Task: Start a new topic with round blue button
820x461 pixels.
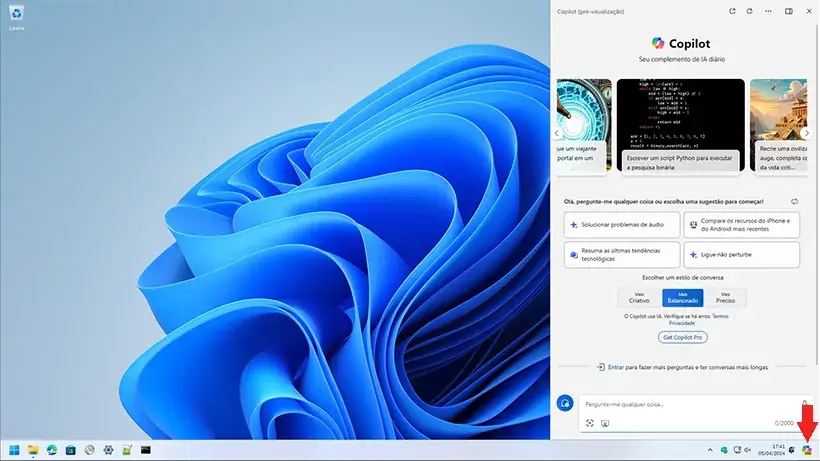Action: coord(565,403)
